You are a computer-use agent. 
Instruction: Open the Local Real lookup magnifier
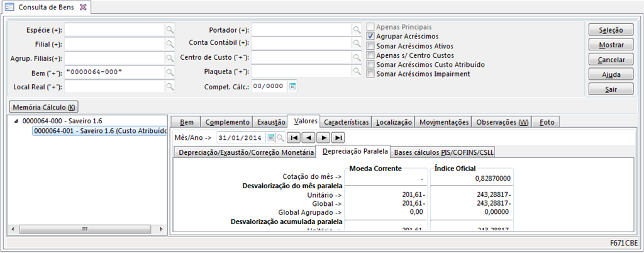pyautogui.click(x=170, y=87)
